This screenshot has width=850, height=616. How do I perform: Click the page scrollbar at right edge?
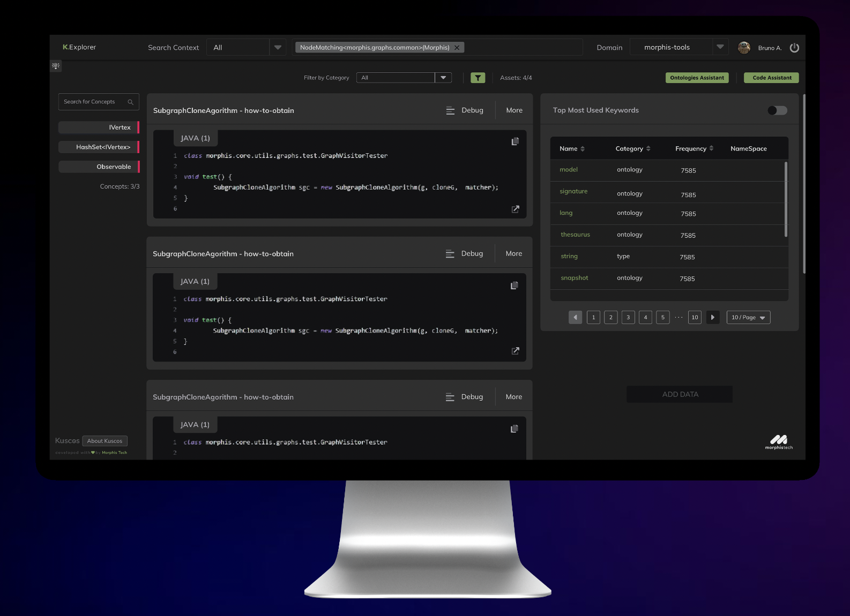click(x=804, y=184)
